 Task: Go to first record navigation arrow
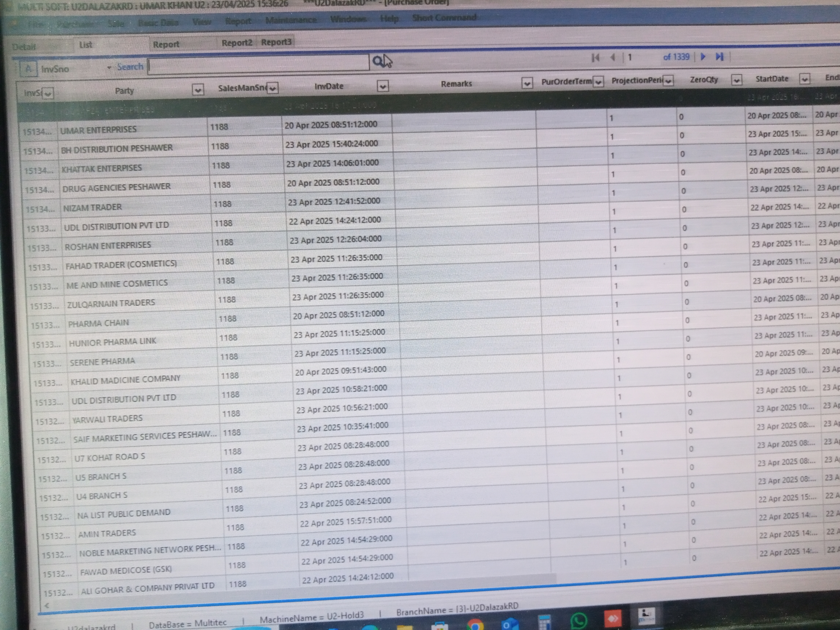pos(595,57)
